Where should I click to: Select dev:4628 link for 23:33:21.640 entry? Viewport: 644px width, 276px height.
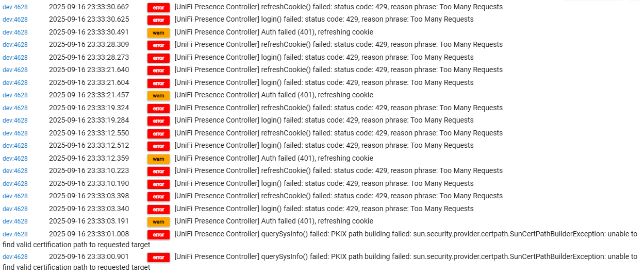click(x=15, y=70)
